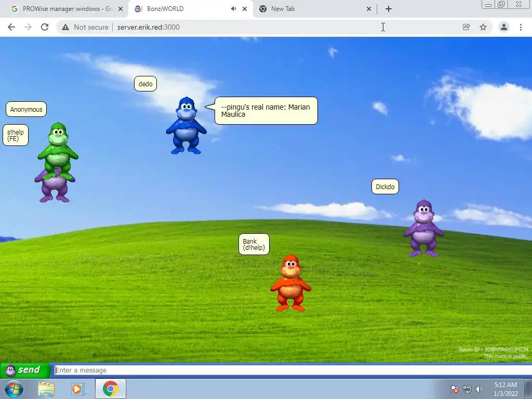Open the Windows Start menu orb
532x399 pixels.
pos(14,389)
